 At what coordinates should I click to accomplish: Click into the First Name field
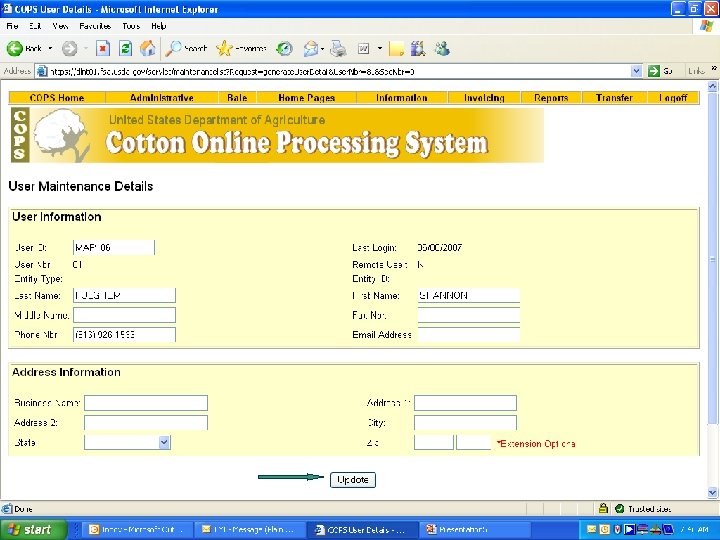coord(469,295)
